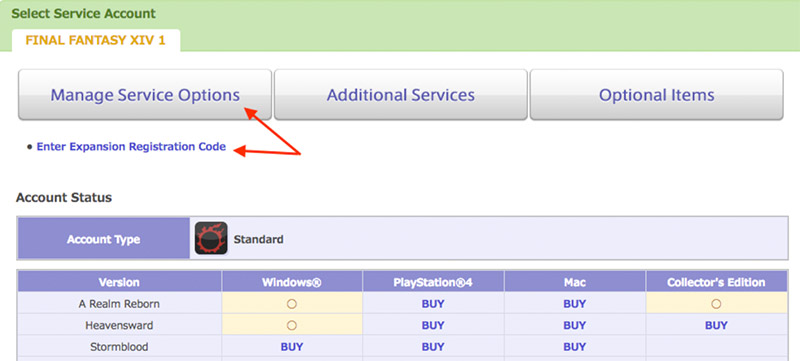This screenshot has width=800, height=361.
Task: Click A Realm Reborn Windows owned circle
Action: pos(292,304)
